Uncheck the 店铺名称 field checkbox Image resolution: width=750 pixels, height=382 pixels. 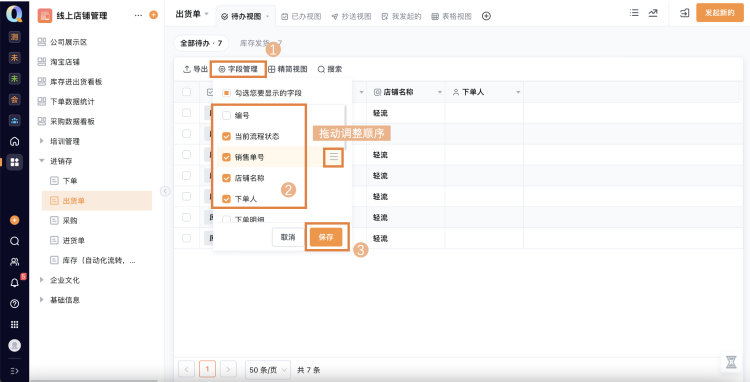point(227,178)
